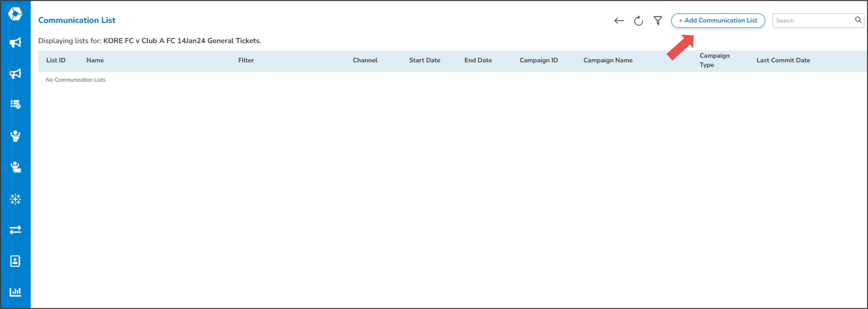Sort by Campaign Name column header
The image size is (868, 309).
point(608,60)
